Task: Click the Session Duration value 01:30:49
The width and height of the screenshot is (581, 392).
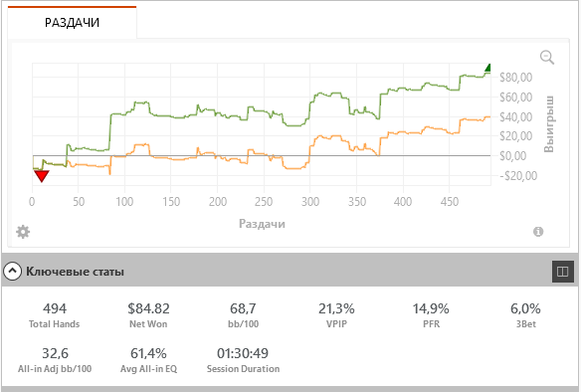Action: coord(243,353)
